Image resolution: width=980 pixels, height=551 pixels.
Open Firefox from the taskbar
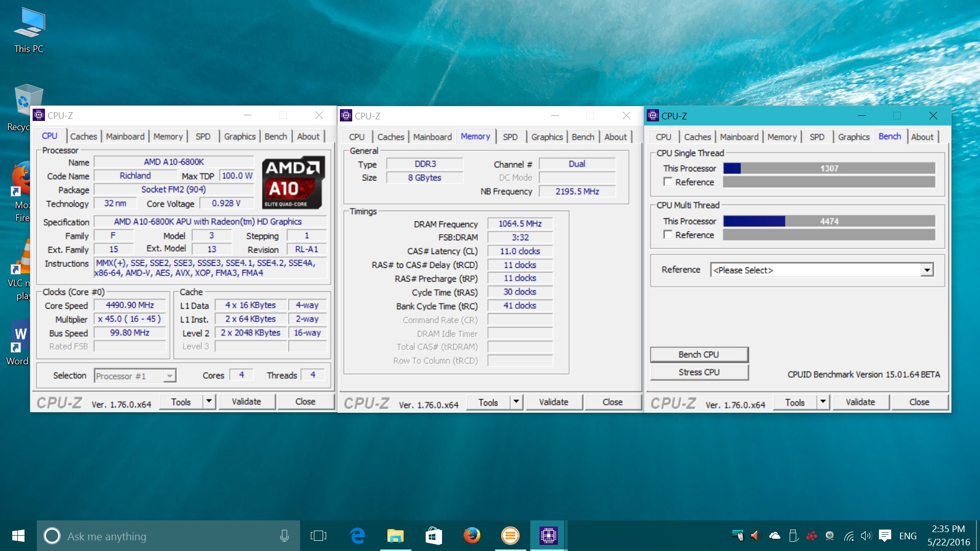pyautogui.click(x=472, y=536)
